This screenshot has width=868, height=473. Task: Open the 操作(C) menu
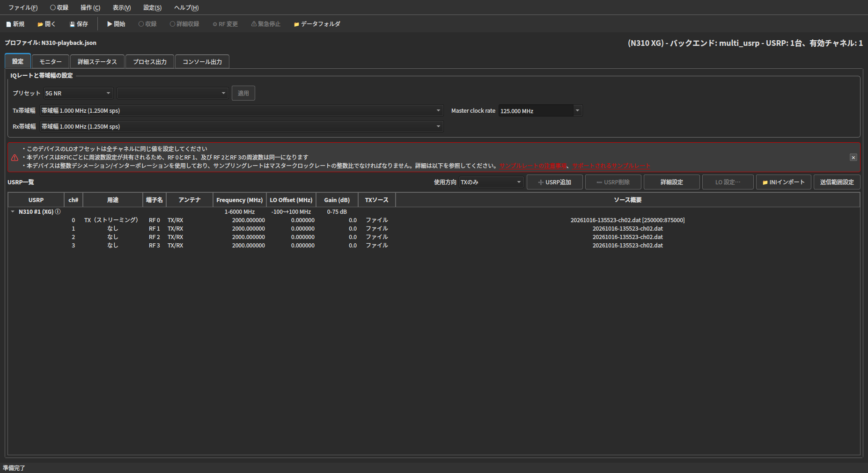pos(90,7)
